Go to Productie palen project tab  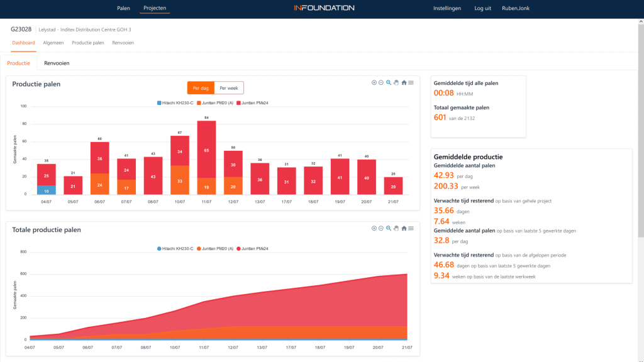coord(87,43)
